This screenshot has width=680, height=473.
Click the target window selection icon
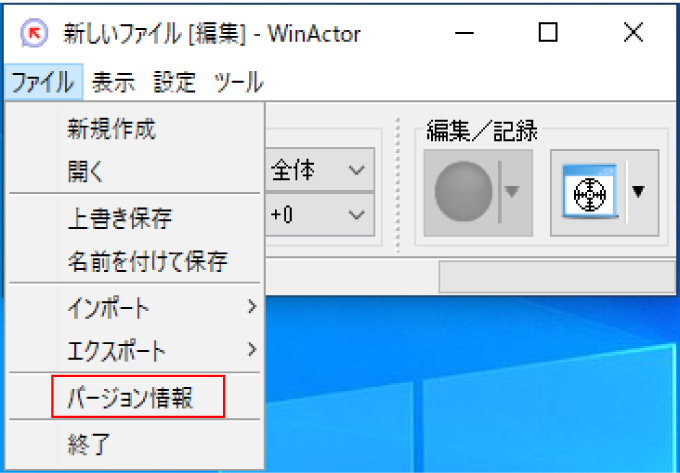pos(589,191)
